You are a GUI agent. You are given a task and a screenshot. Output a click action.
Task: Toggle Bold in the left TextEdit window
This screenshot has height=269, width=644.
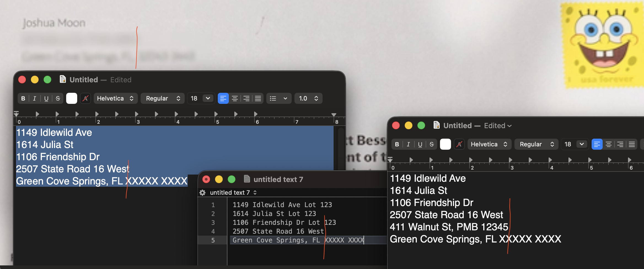[23, 99]
